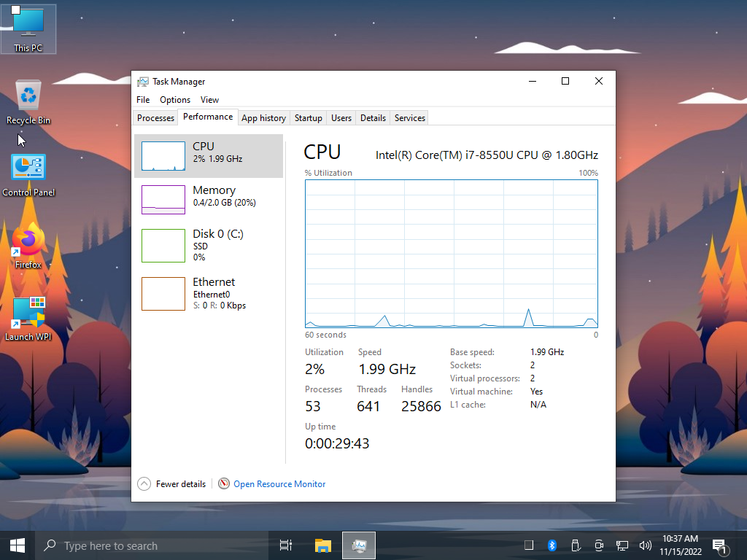Click the Disk 0 (C:) label
Viewport: 747px width, 560px height.
point(218,234)
